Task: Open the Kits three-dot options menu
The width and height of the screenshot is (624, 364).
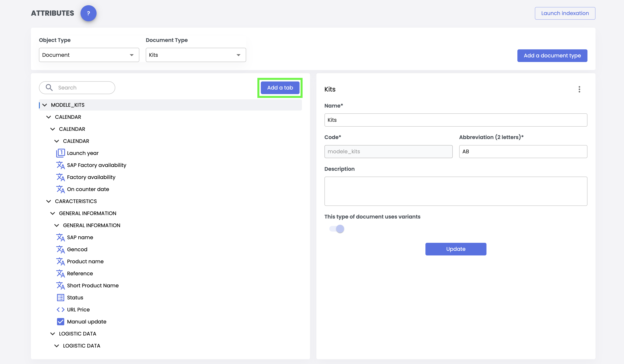Action: [579, 89]
